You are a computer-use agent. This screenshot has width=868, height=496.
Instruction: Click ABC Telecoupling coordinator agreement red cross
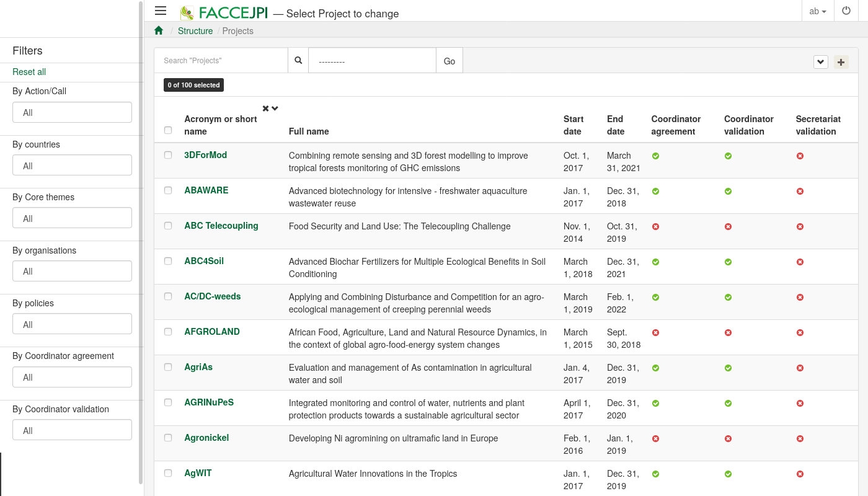click(655, 226)
